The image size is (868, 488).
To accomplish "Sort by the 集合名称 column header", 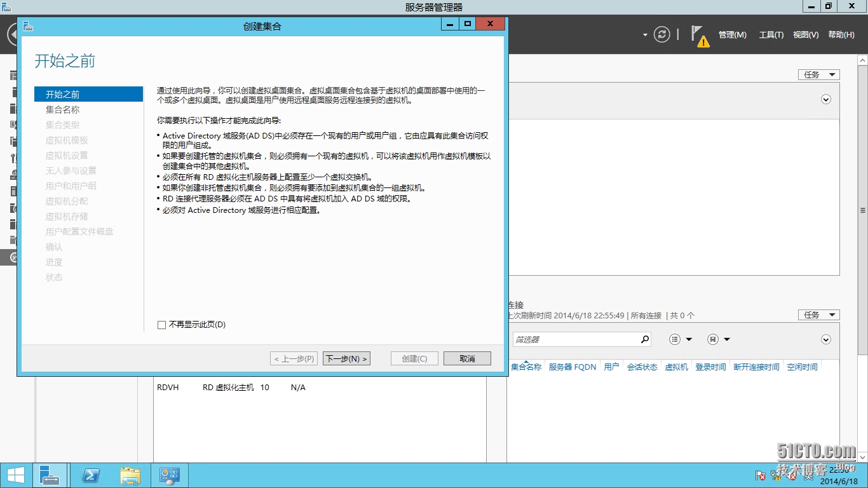I will [x=526, y=367].
